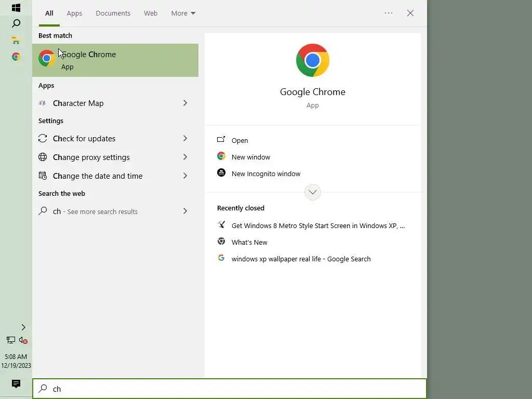Click ch - See more search results
Viewport: 532px width, 399px height.
[x=115, y=211]
